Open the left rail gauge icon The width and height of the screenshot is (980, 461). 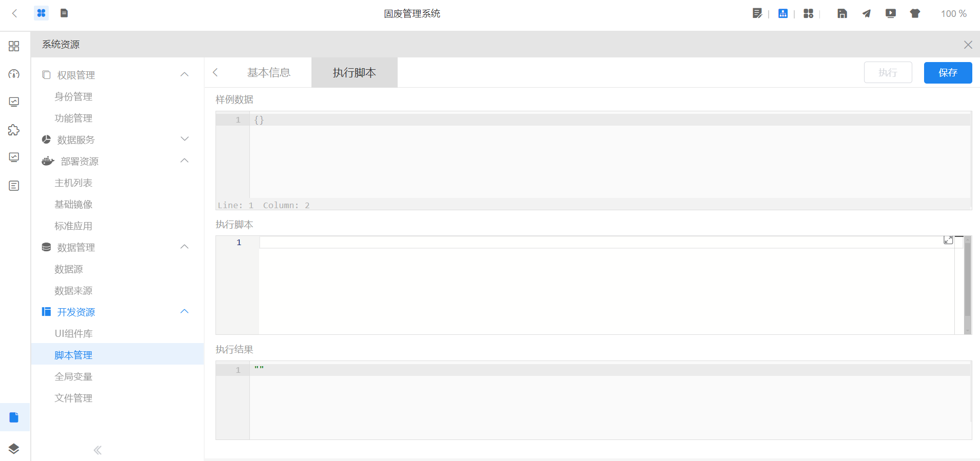pyautogui.click(x=14, y=74)
